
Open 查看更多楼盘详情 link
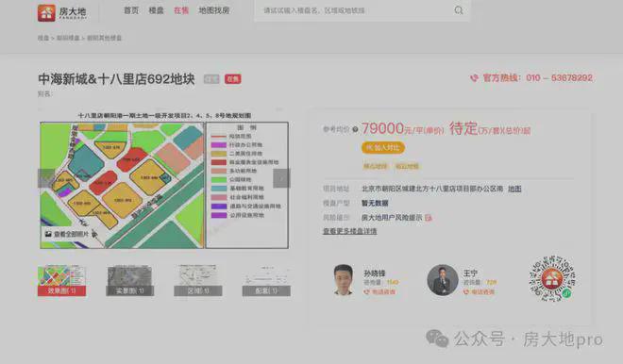click(x=349, y=231)
